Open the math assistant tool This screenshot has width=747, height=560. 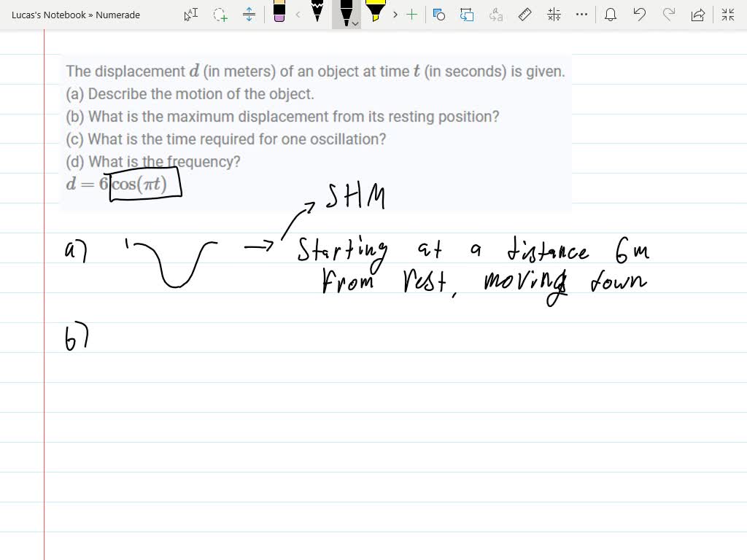coord(554,15)
